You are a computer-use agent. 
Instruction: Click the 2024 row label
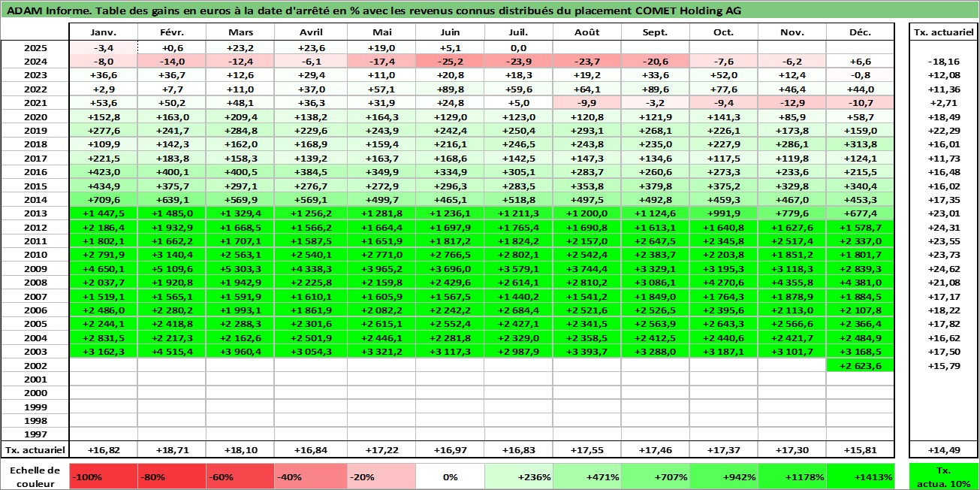point(35,62)
